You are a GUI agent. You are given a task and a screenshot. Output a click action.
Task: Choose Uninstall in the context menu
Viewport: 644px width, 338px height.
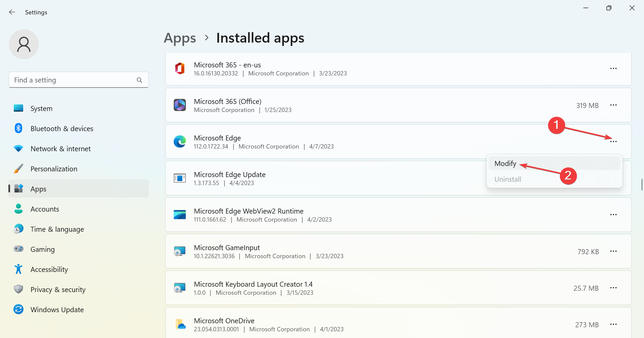[554, 179]
